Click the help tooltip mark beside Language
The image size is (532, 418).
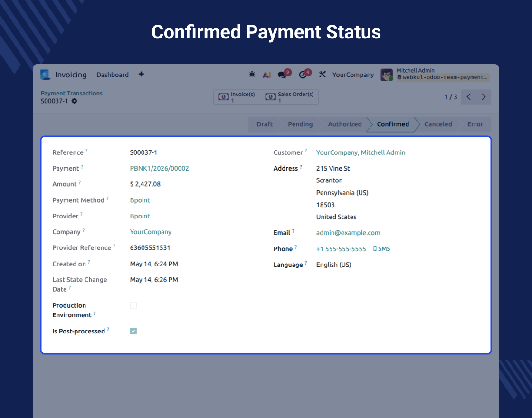(306, 263)
